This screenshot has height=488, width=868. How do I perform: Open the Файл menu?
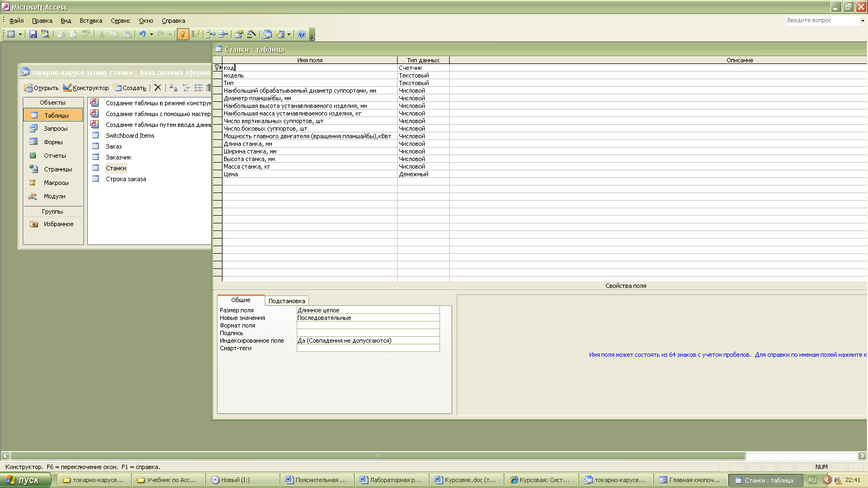pyautogui.click(x=16, y=21)
